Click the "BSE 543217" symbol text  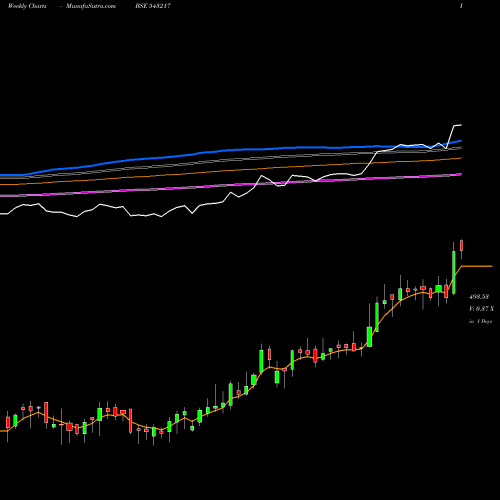[153, 6]
